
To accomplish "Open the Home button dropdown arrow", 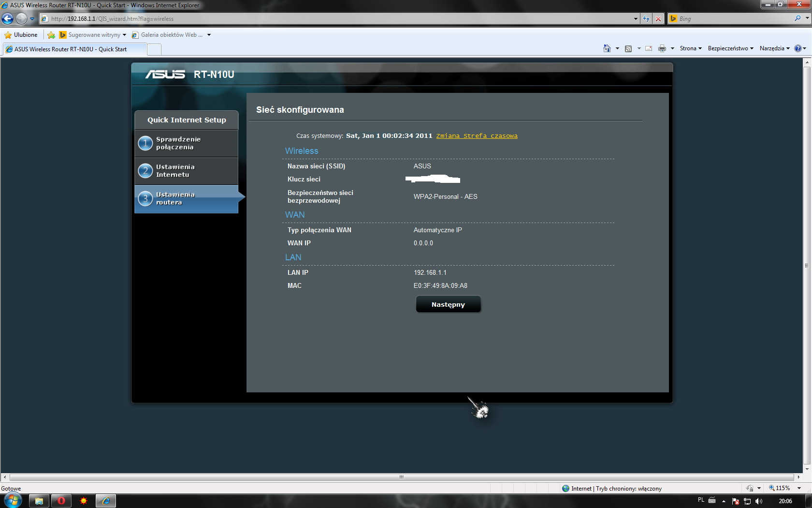I will point(617,48).
